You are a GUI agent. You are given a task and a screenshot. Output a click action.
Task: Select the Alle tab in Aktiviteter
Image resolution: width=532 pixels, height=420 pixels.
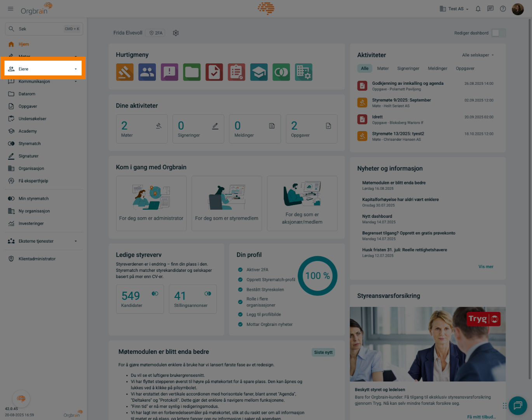point(365,68)
